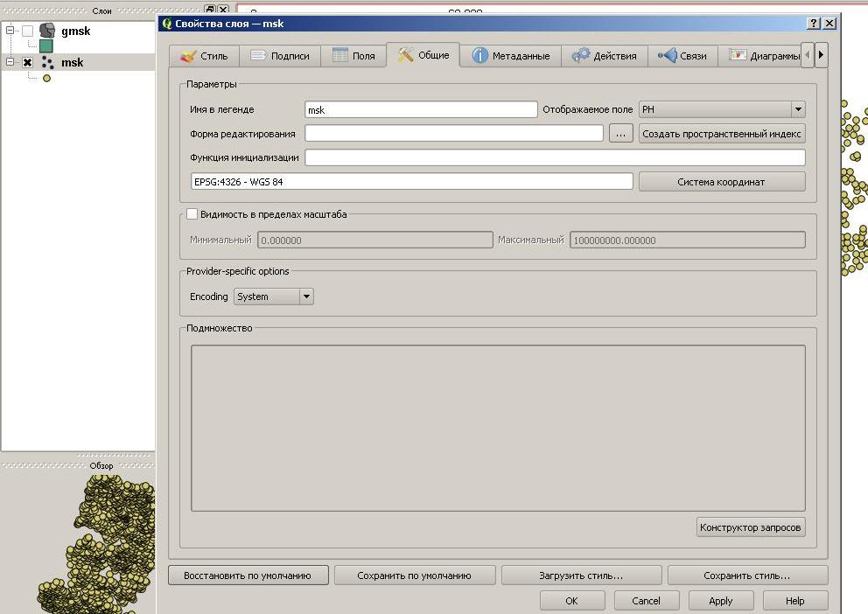Viewport: 868px width, 614px height.
Task: Uncheck the msk layer visibility checkbox
Action: tap(28, 63)
